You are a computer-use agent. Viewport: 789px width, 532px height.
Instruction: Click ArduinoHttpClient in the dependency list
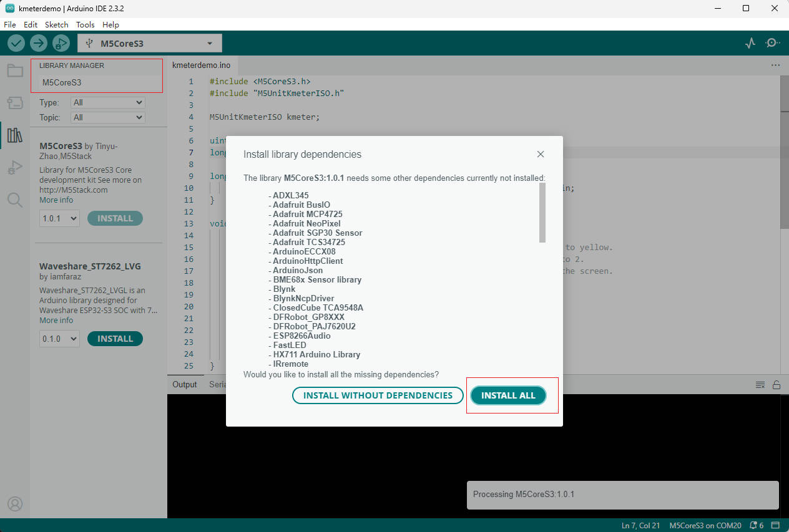308,261
